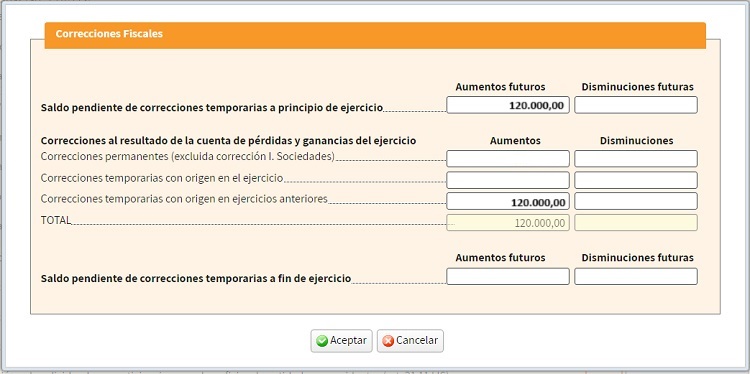This screenshot has width=750, height=374.
Task: Focus Disminuciones field for Correcciones permanentes
Action: [x=636, y=158]
